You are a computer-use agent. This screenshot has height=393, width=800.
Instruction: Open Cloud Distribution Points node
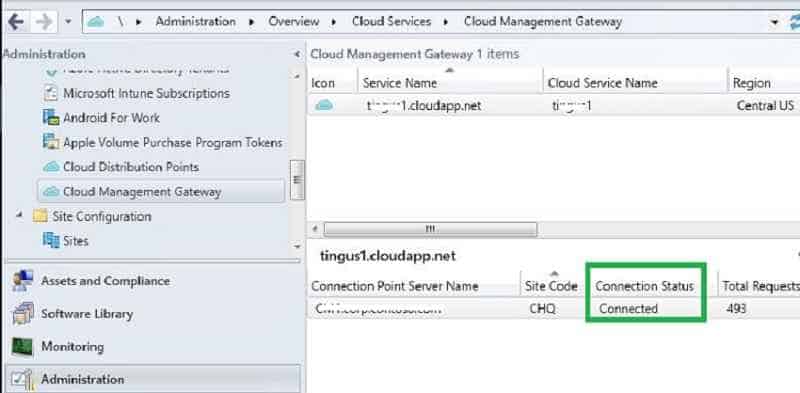pyautogui.click(x=131, y=167)
